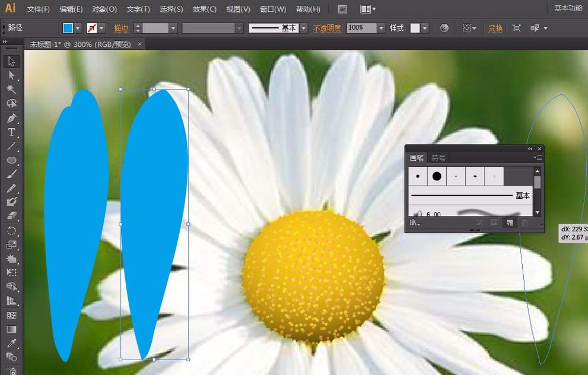Open the 基本功能 workspace switcher

point(568,8)
